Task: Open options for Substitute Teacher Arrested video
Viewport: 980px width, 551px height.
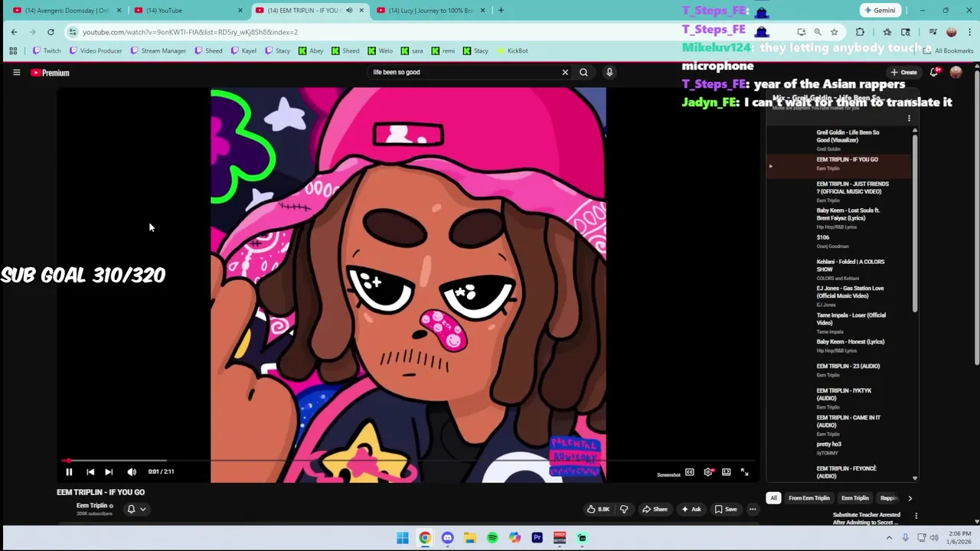Action: click(x=916, y=516)
